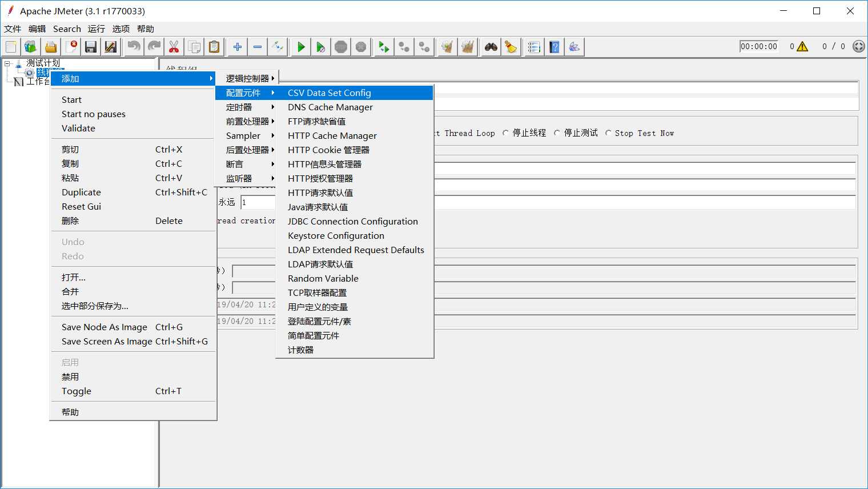Image resolution: width=868 pixels, height=489 pixels.
Task: Click the warning triangle error counter icon
Action: tap(802, 46)
